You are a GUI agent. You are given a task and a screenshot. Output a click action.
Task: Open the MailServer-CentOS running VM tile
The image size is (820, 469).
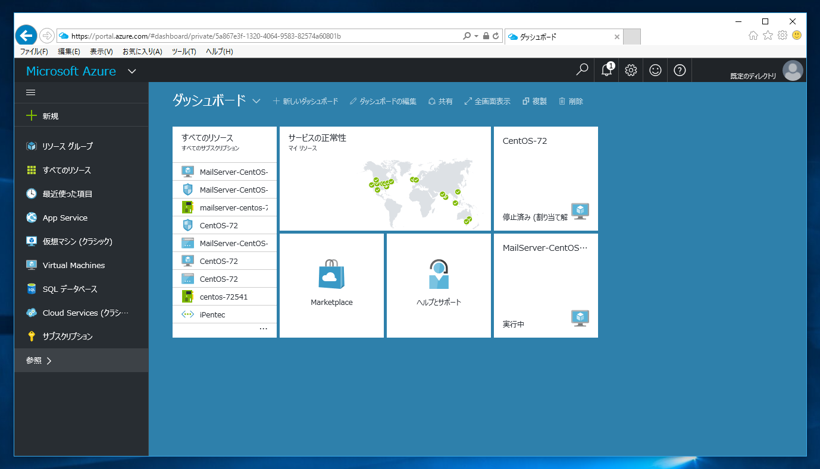coord(545,285)
